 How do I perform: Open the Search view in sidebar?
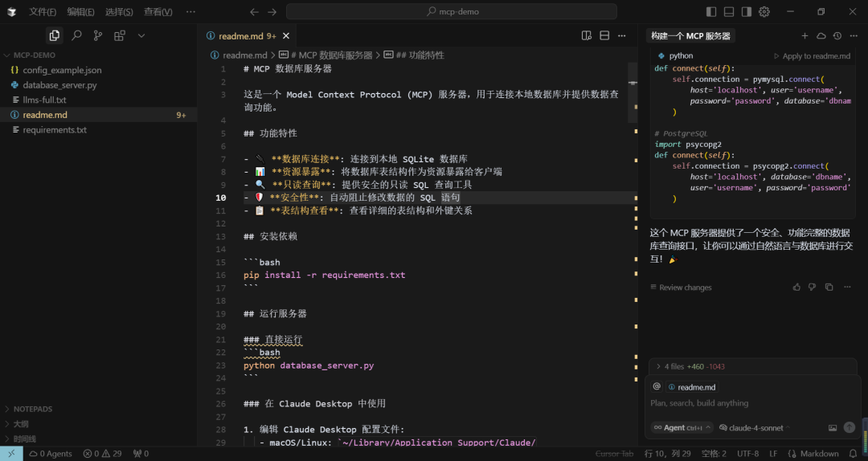[x=76, y=35]
